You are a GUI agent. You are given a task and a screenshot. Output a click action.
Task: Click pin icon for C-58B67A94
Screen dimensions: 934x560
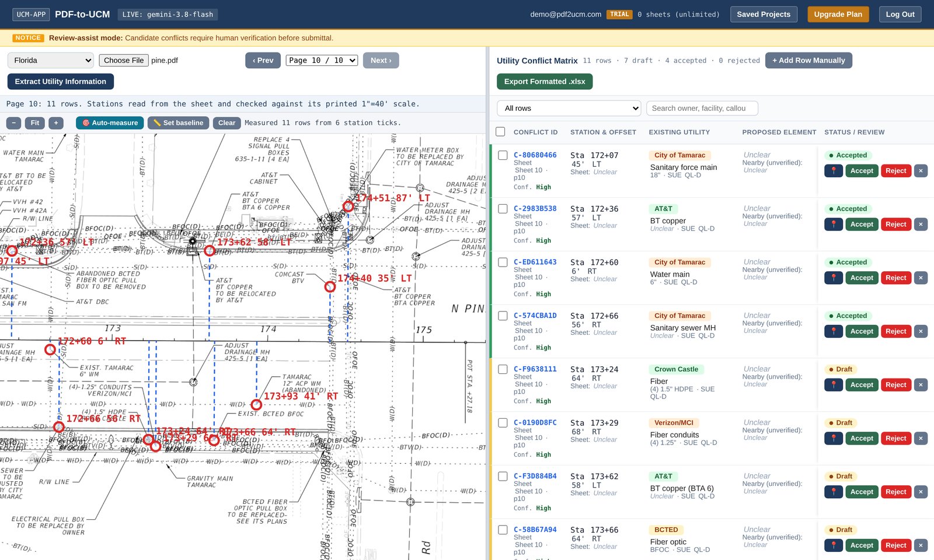tap(834, 545)
